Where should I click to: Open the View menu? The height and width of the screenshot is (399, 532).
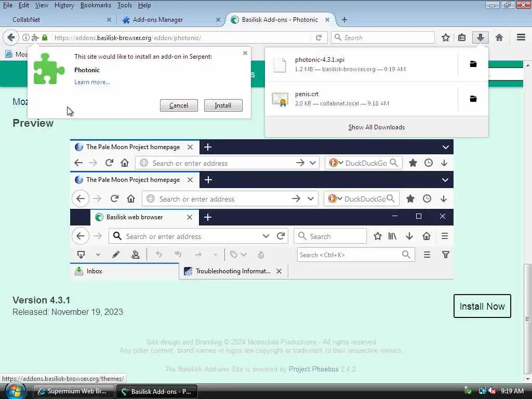click(42, 5)
